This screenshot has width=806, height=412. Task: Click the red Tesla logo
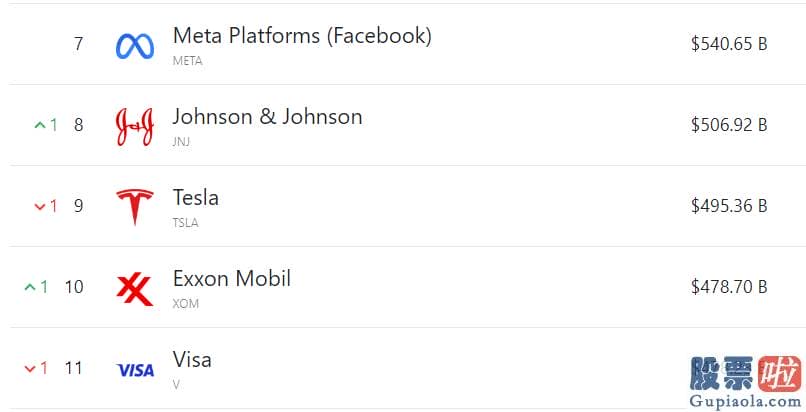point(135,207)
